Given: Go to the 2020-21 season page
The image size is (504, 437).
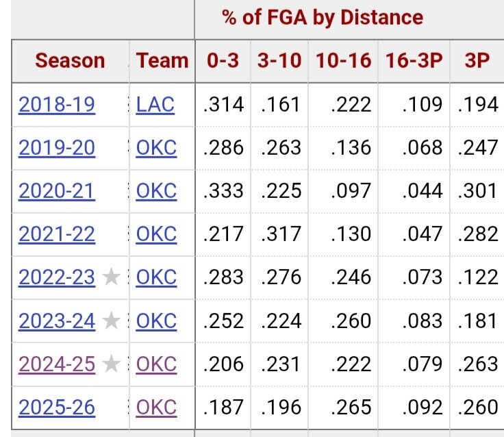Looking at the screenshot, I should point(57,191).
